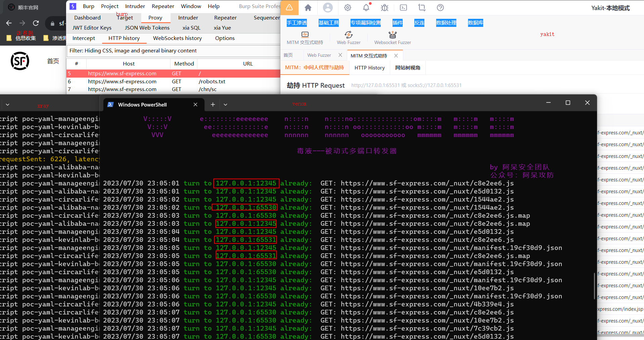Open the Burp menu in Burp Suite
The width and height of the screenshot is (644, 340).
88,6
